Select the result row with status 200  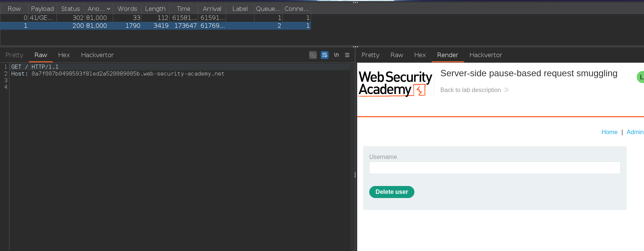click(x=155, y=26)
